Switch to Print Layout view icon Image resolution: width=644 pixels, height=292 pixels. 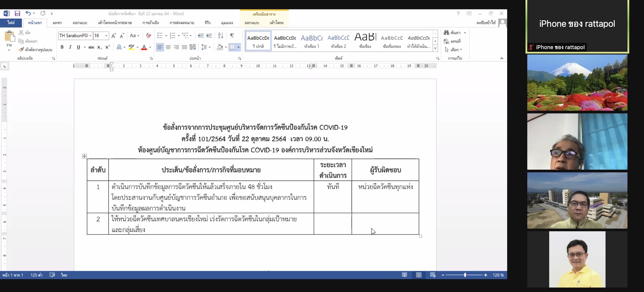click(419, 275)
